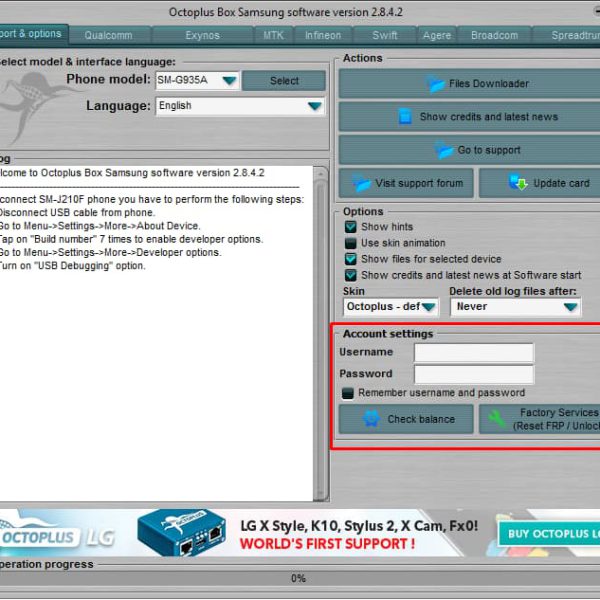600x600 pixels.
Task: Click the Files Downloader folder icon
Action: pos(435,84)
